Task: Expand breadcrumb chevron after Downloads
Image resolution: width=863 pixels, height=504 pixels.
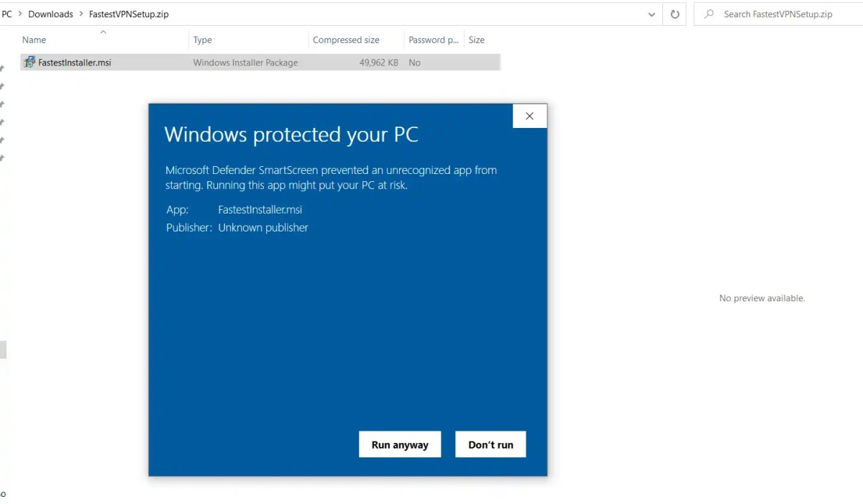Action: pos(81,14)
